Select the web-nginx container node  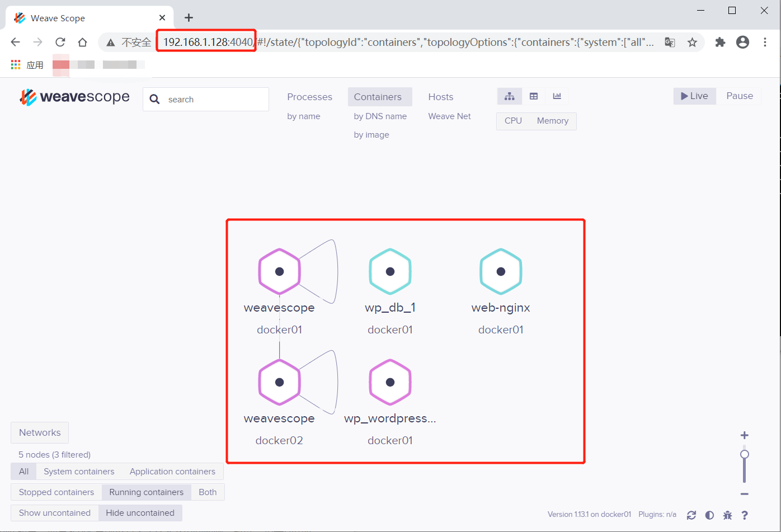click(501, 271)
